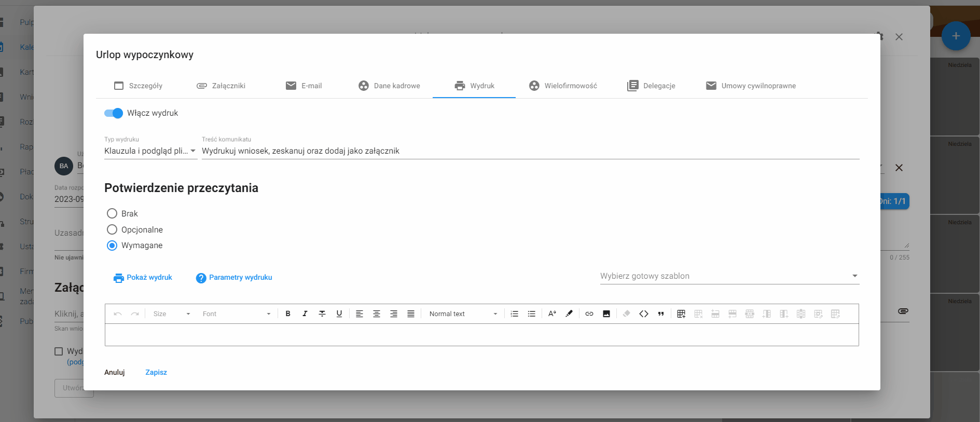Screen dimensions: 980x422
Task: Open the Pokaż wydruk link
Action: coord(143,278)
